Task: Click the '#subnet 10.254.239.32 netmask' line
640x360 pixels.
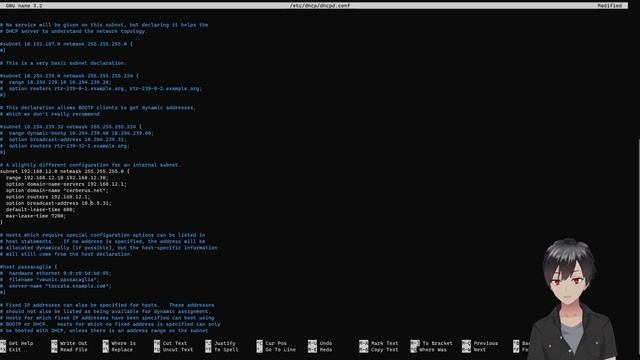Action: click(x=71, y=127)
